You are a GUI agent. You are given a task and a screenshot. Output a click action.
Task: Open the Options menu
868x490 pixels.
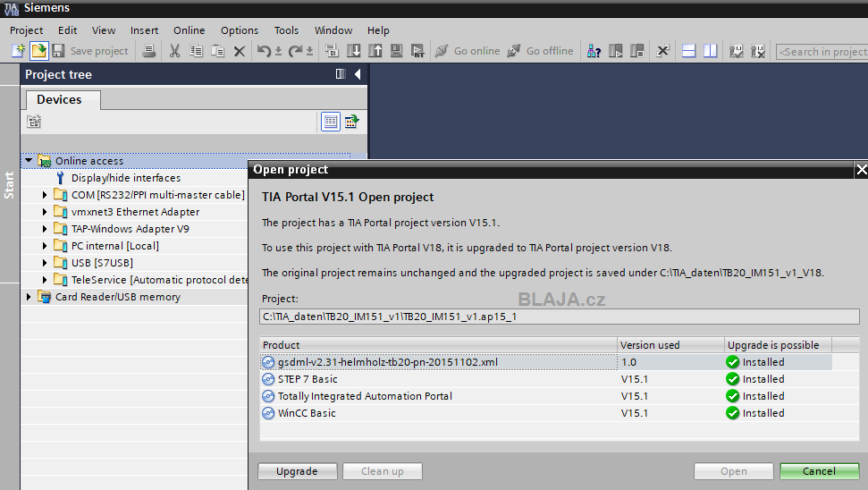pyautogui.click(x=240, y=30)
